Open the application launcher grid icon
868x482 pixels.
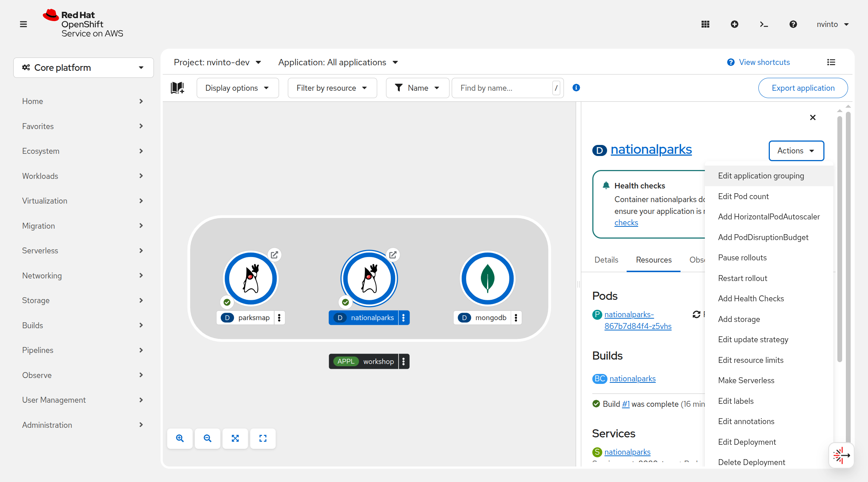[705, 24]
